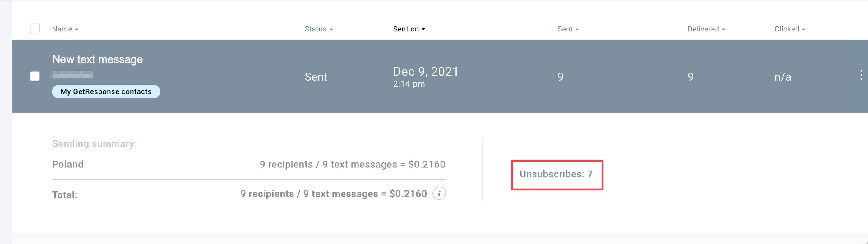
Task: Click the Name column sort arrow
Action: click(x=76, y=29)
